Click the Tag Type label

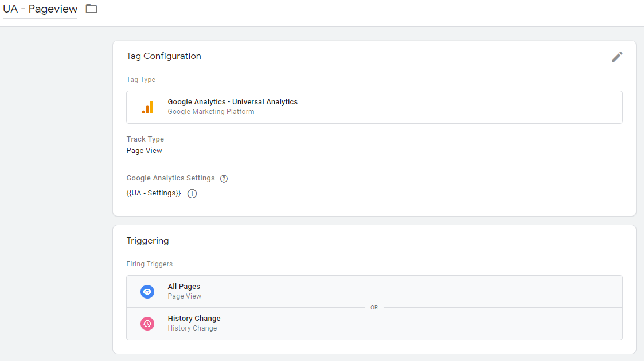click(x=141, y=80)
